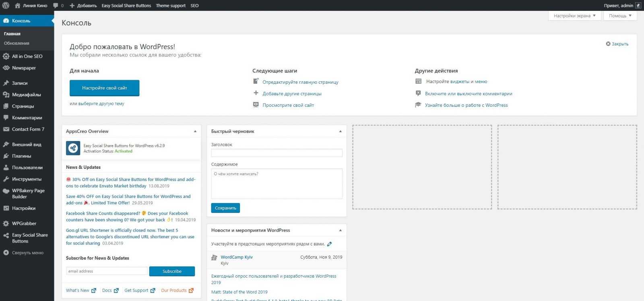Open the Get Support link
This screenshot has width=644, height=301.
pos(139,291)
